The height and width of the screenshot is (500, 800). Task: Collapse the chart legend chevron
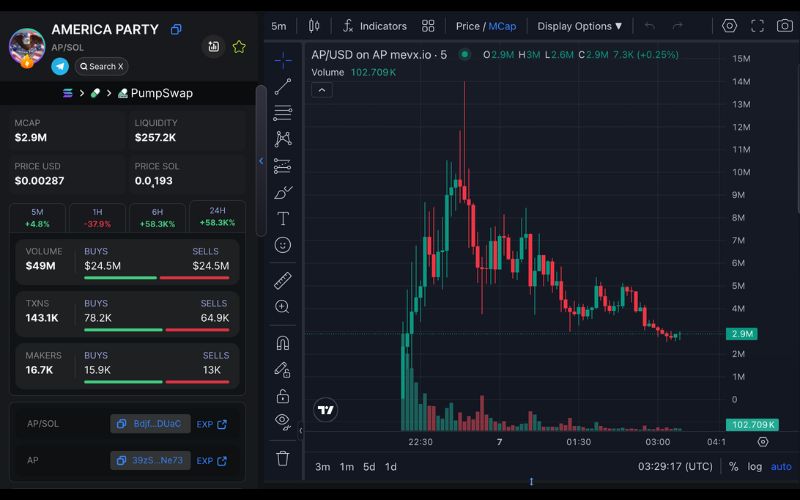point(322,90)
